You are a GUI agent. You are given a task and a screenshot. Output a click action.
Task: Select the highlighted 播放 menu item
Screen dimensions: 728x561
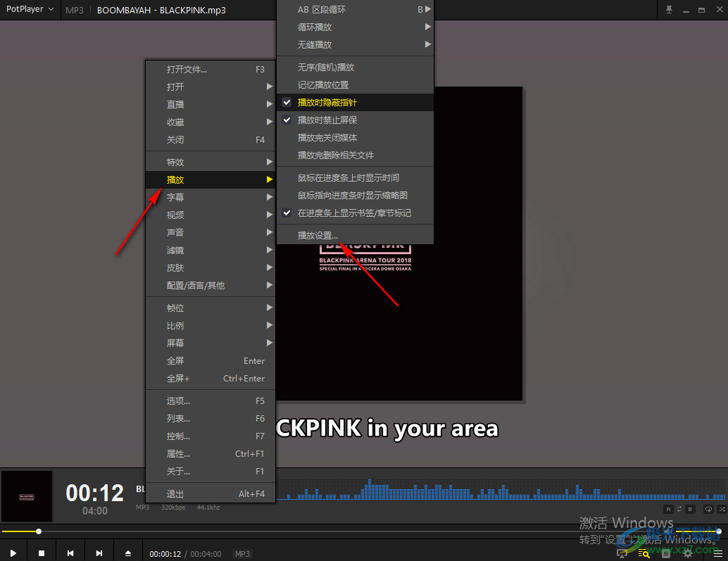pyautogui.click(x=211, y=179)
